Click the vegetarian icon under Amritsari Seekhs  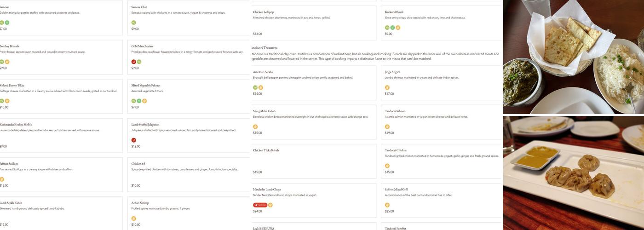(255, 87)
